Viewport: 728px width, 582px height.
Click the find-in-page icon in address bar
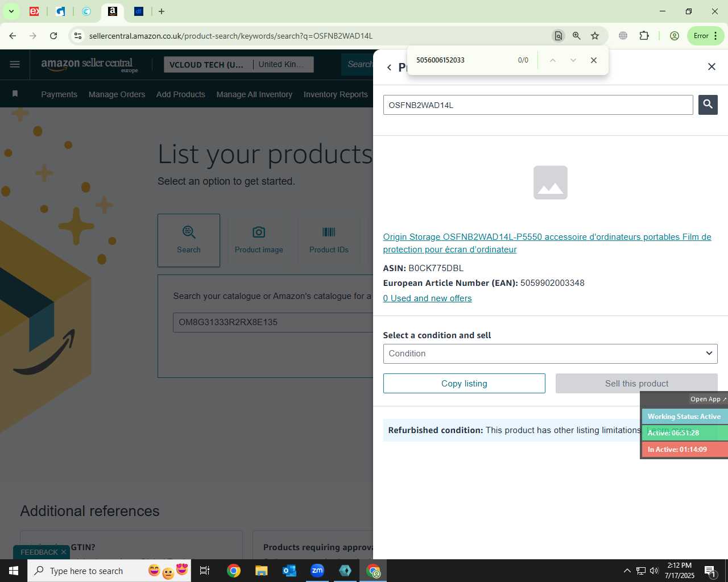[559, 36]
